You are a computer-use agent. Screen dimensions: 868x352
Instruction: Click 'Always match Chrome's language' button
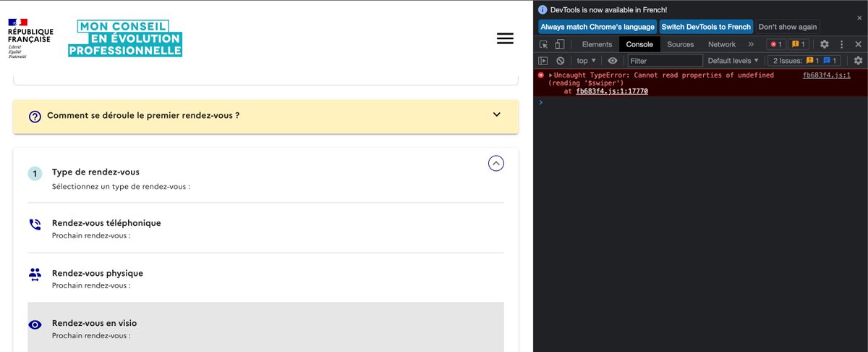[x=597, y=27]
